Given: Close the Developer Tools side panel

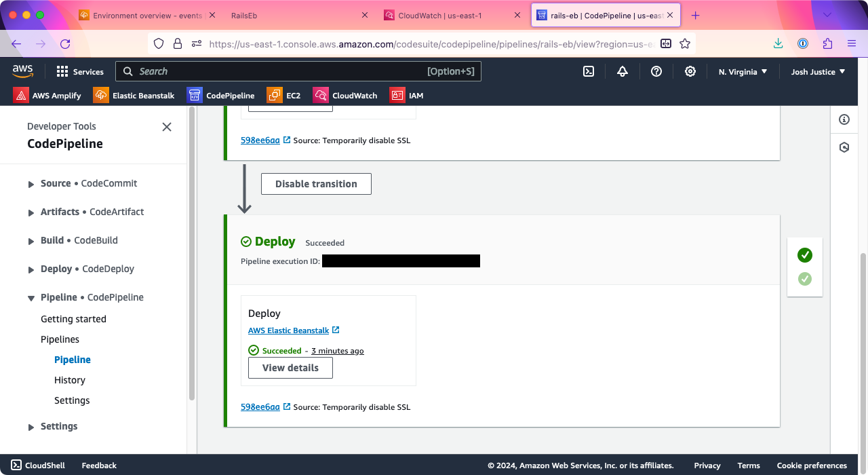Looking at the screenshot, I should 167,127.
